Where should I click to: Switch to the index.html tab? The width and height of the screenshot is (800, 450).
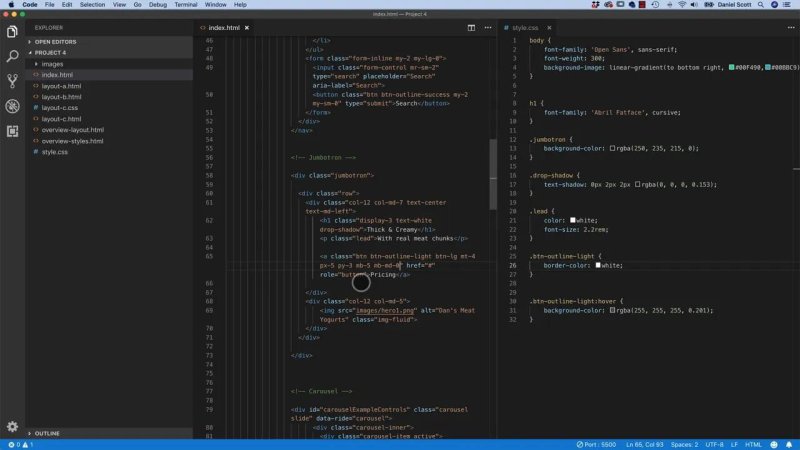224,28
